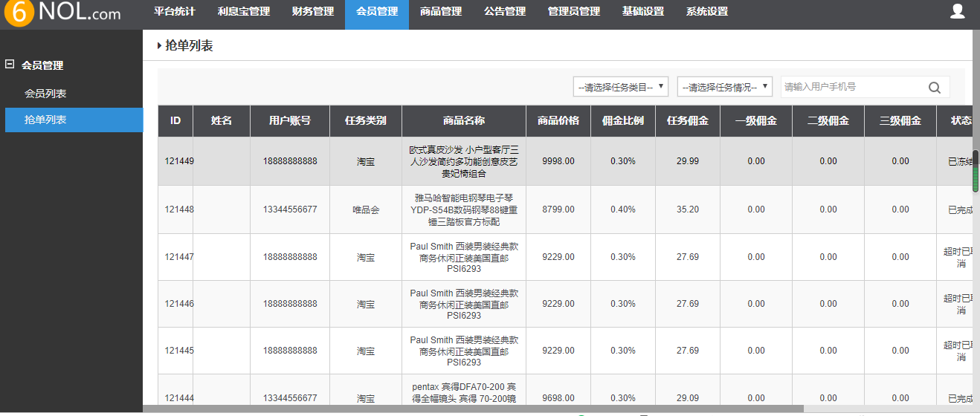Viewport: 980px width, 416px height.
Task: Open the 财务管理 menu
Action: coord(313,12)
